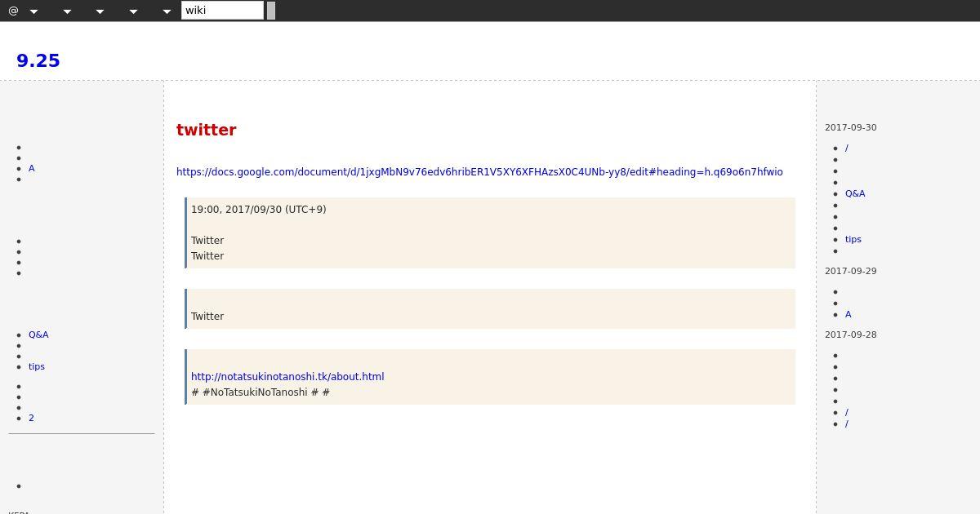Open the tips link in left sidebar
Image resolution: width=980 pixels, height=514 pixels.
tap(37, 367)
